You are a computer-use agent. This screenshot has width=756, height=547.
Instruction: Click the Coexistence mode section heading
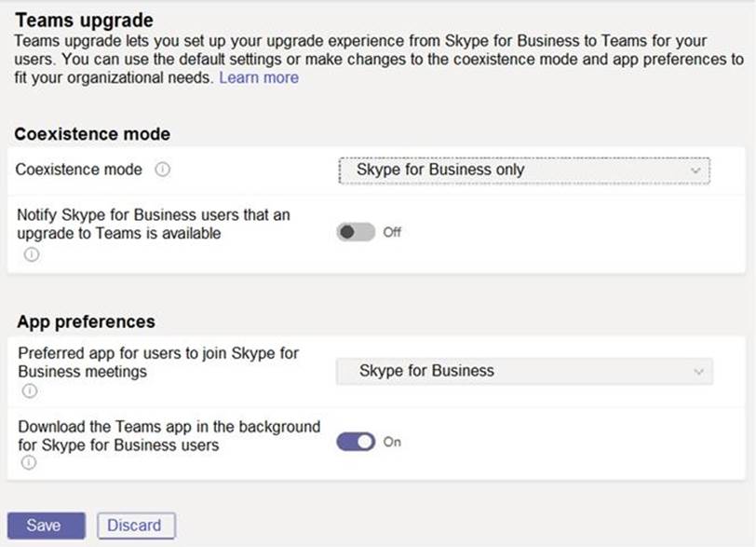pos(91,134)
